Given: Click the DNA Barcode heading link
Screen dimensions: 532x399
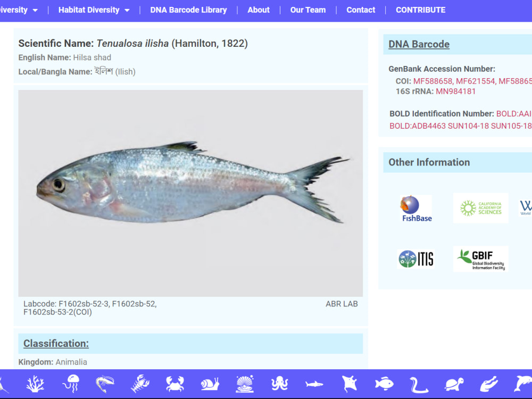Looking at the screenshot, I should (x=419, y=44).
